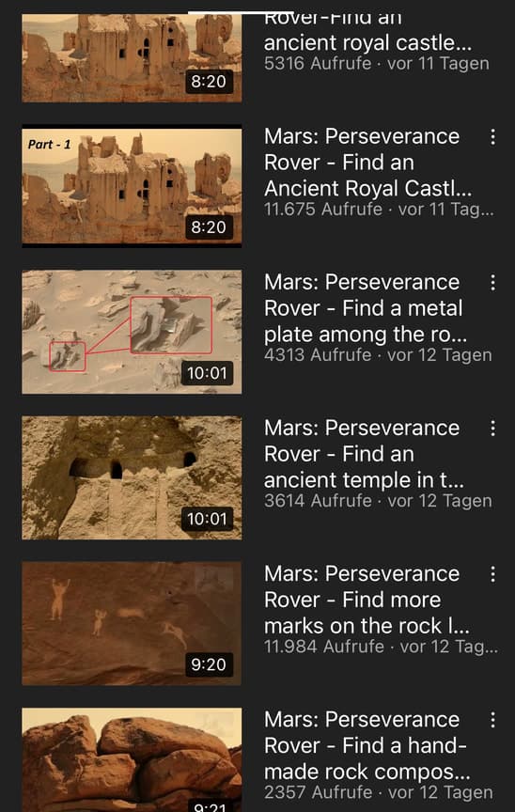Viewport: 515px width, 812px height.
Task: Open the topmost castle thumbnail with 5316 Aufrufe
Action: click(132, 58)
